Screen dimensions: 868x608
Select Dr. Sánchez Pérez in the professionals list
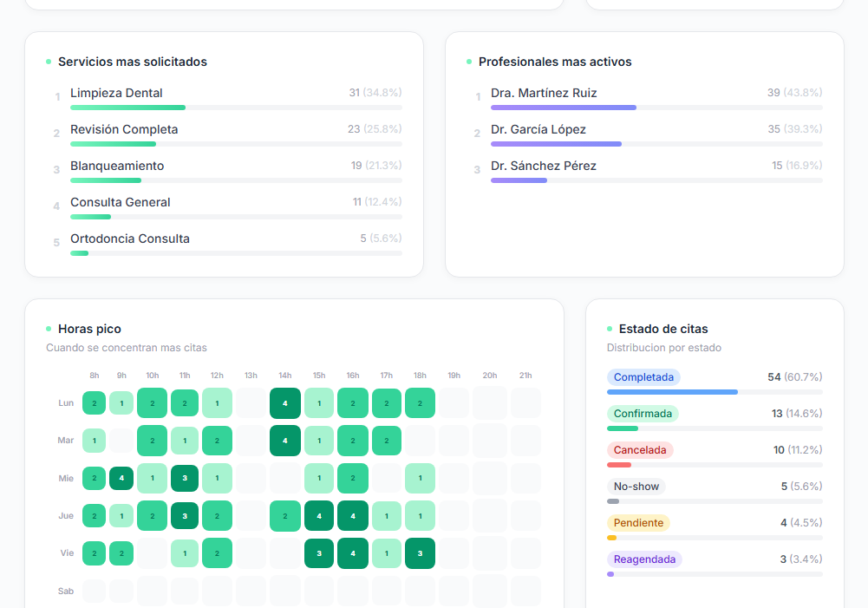(543, 166)
